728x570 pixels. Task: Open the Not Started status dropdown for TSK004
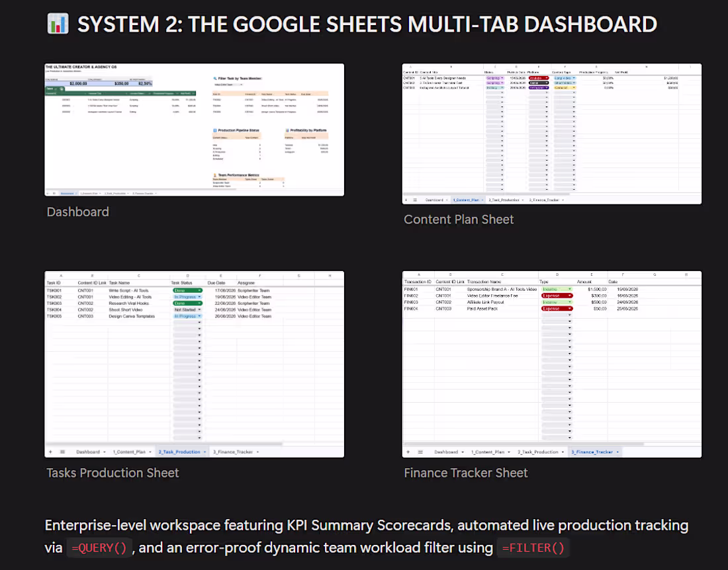pyautogui.click(x=187, y=310)
